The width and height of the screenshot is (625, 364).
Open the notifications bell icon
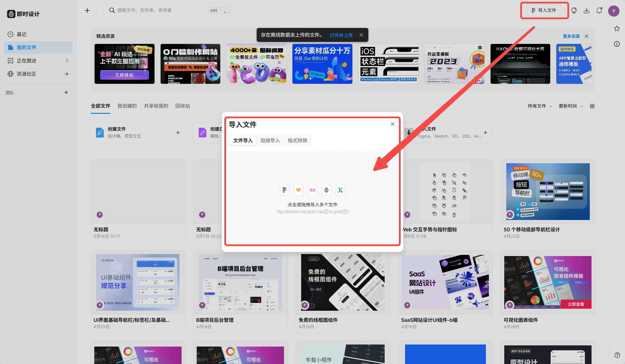pos(599,10)
